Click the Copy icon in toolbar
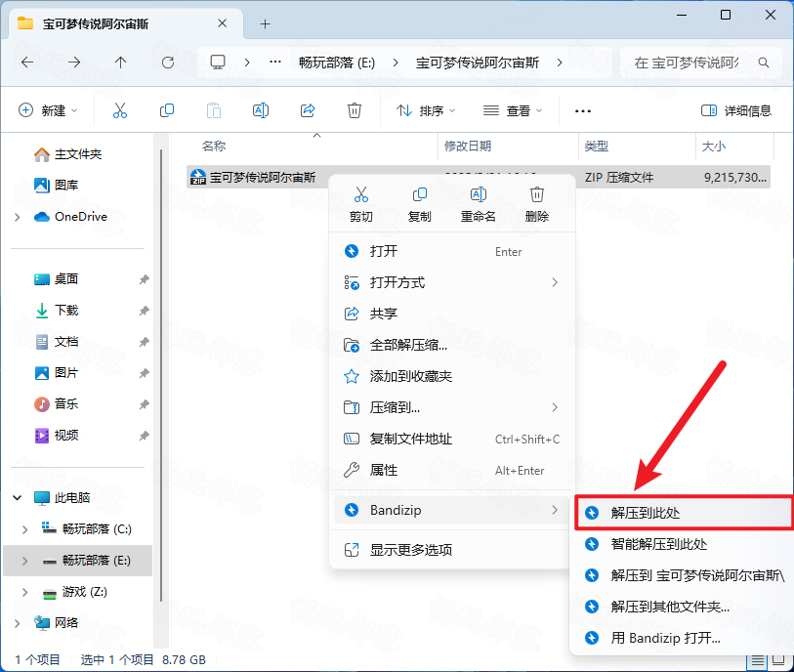 [x=167, y=110]
